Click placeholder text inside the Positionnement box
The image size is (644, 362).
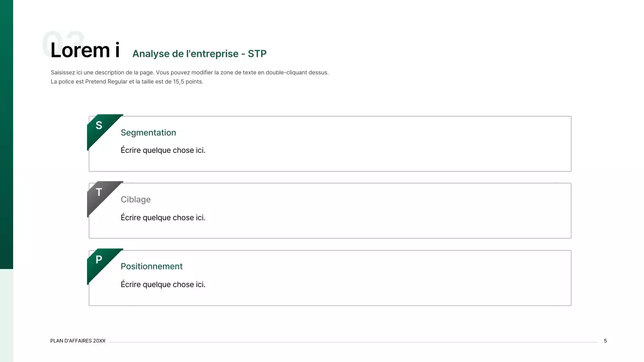coord(163,284)
